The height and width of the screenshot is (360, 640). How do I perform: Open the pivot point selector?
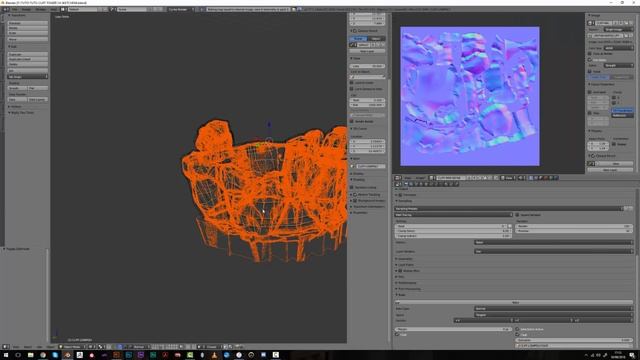tap(102, 347)
